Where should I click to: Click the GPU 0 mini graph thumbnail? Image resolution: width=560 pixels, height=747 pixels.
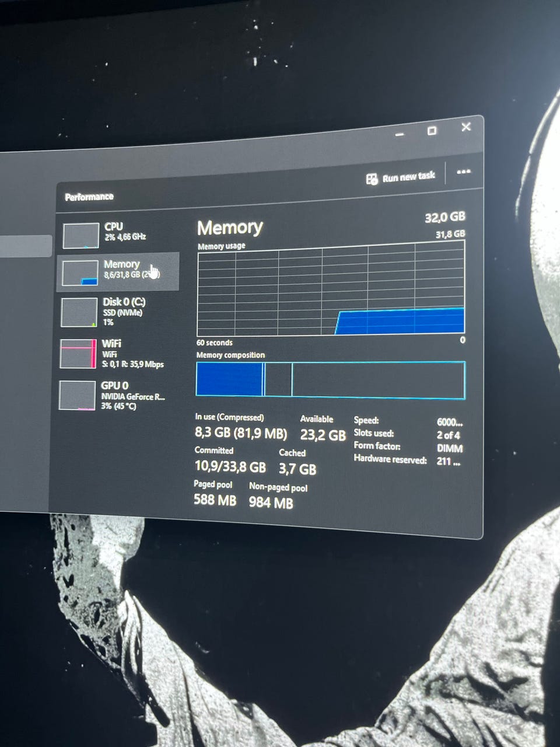(x=77, y=396)
